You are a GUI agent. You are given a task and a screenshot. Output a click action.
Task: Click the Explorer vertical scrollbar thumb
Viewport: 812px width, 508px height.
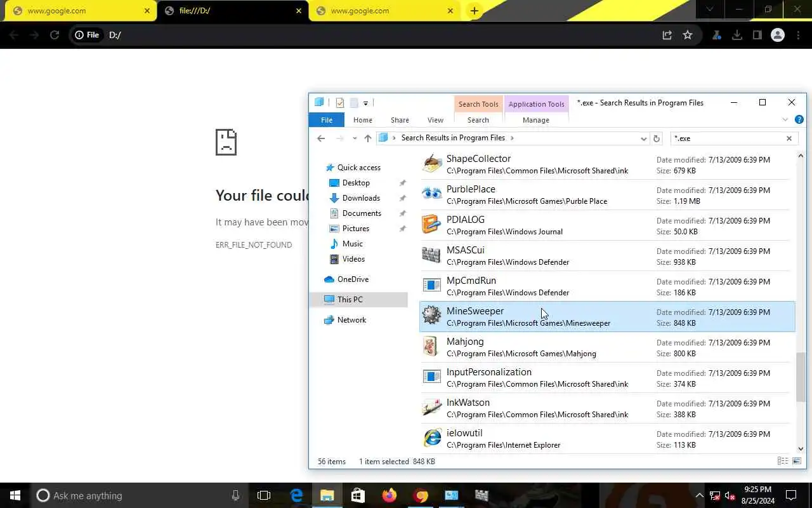(801, 377)
